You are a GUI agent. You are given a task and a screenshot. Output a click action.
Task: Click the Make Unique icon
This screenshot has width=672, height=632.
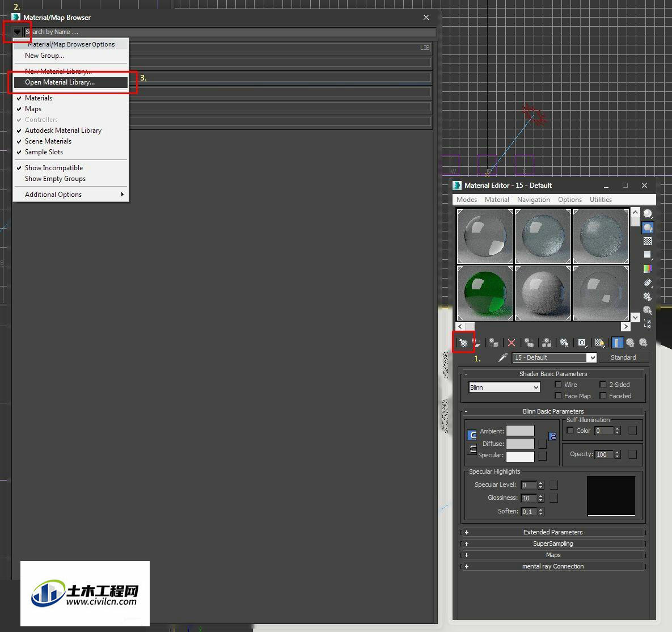click(x=547, y=343)
